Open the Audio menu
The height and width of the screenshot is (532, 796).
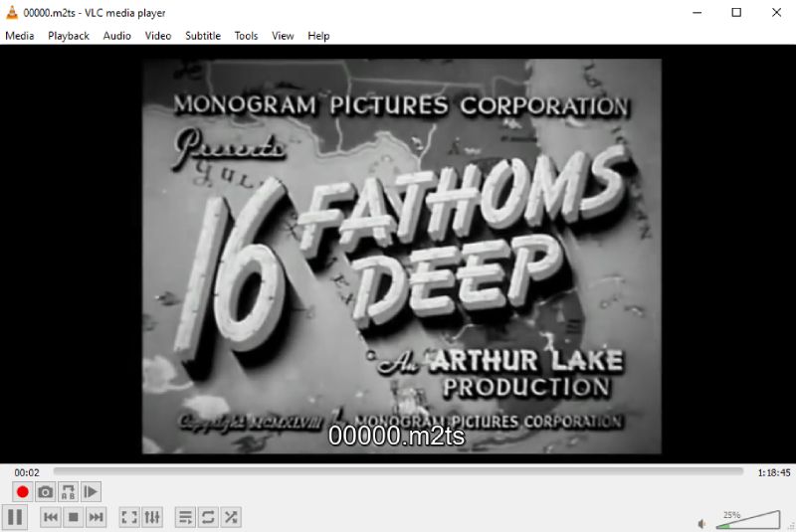(117, 36)
